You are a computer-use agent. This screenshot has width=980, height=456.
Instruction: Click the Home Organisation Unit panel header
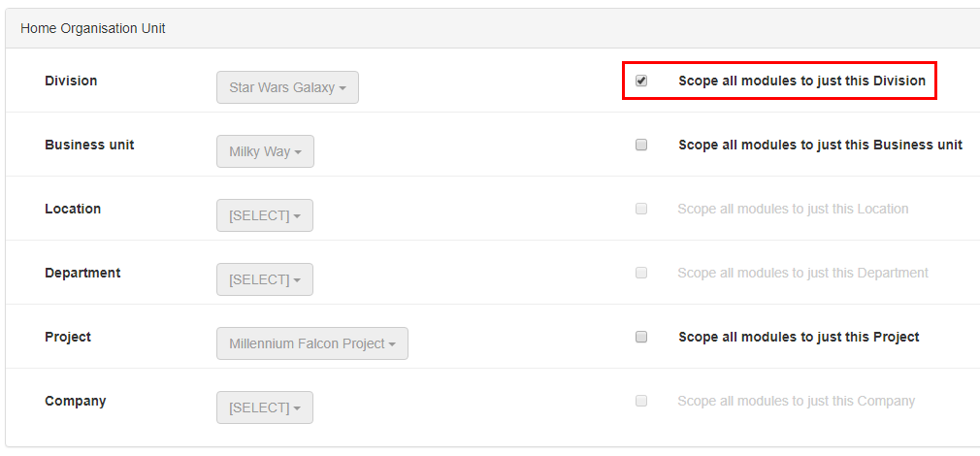coord(93,29)
